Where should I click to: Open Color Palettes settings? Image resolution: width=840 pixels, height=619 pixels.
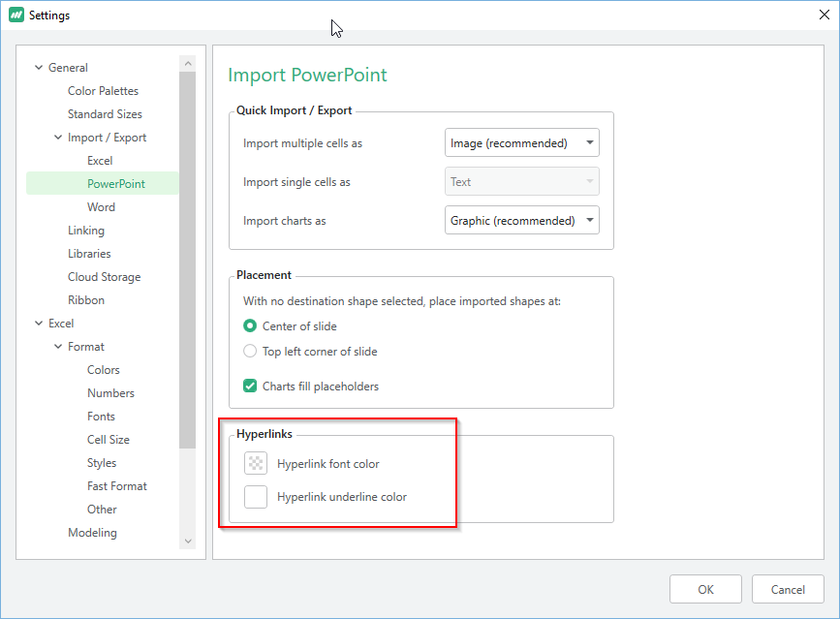(103, 91)
